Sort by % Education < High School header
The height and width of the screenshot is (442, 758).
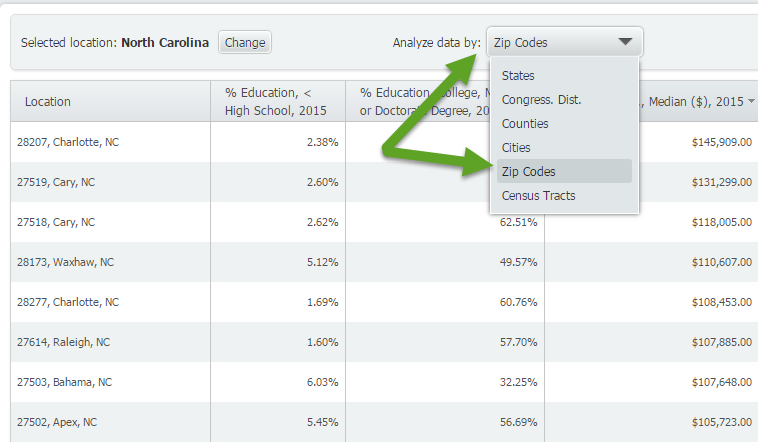tap(275, 102)
